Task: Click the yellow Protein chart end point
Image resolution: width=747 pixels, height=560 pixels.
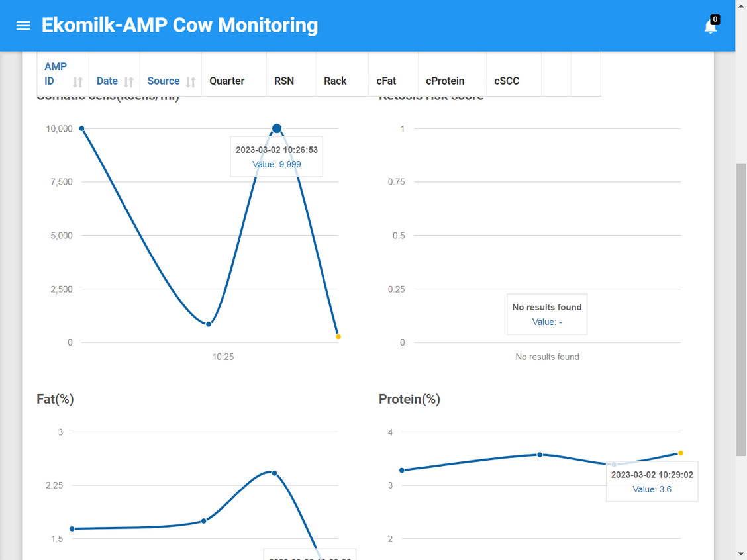Action: (681, 453)
